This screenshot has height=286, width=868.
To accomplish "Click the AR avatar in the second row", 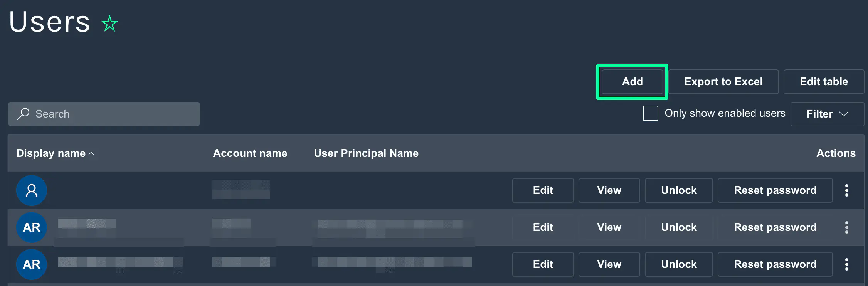I will (32, 227).
